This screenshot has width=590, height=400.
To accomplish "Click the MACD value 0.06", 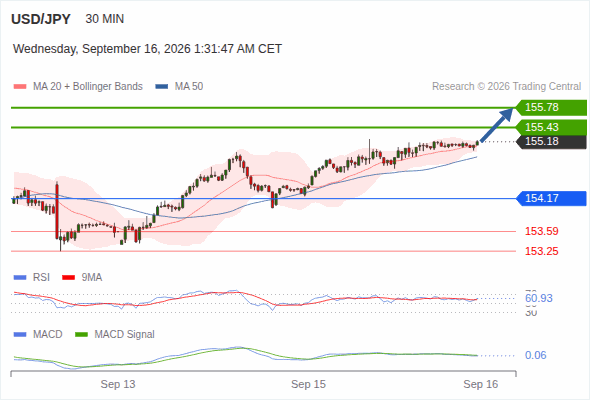I will (536, 355).
